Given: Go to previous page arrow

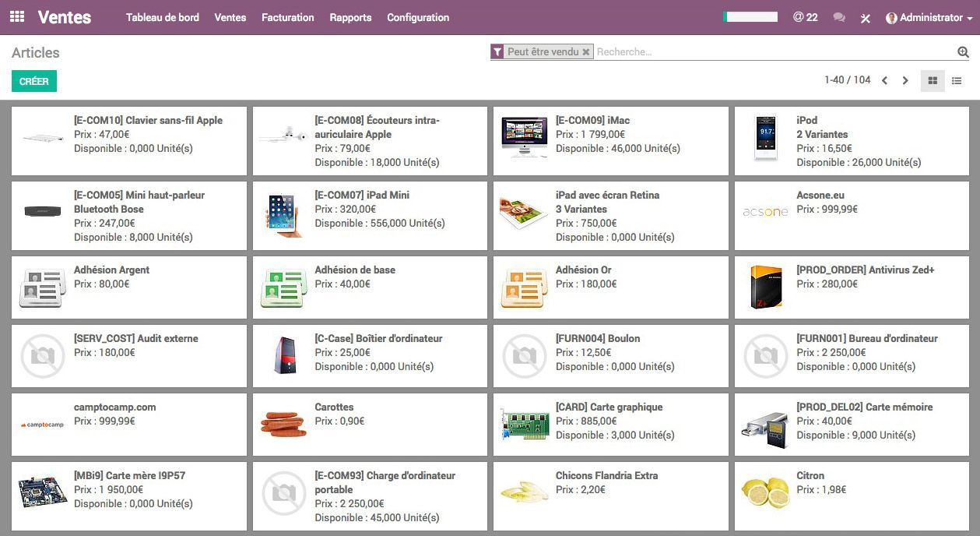Looking at the screenshot, I should coord(884,80).
